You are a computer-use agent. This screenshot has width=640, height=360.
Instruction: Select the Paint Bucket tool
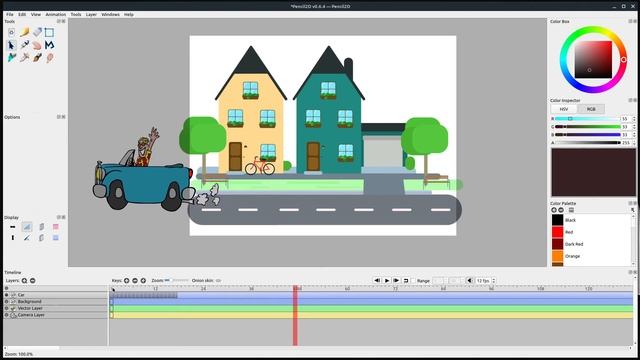click(11, 57)
